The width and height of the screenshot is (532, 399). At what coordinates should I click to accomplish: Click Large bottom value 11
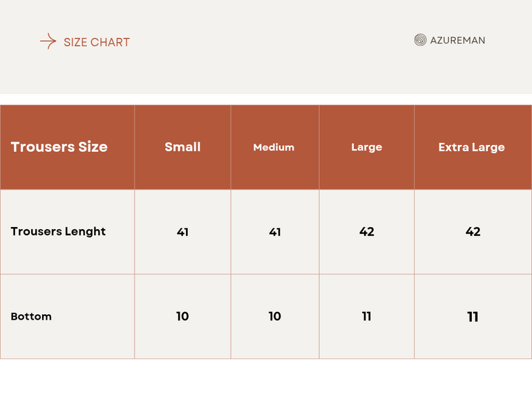(367, 316)
